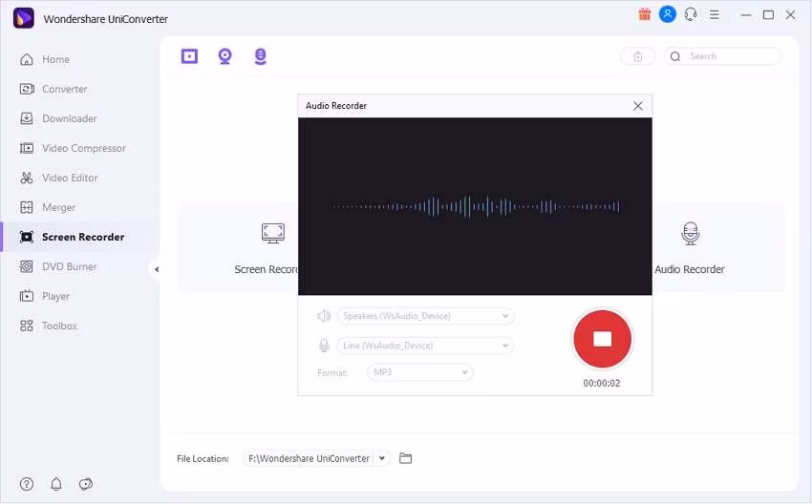Click the feedback chat icon at bottom left
Screen dimensions: 812x504
click(x=85, y=484)
